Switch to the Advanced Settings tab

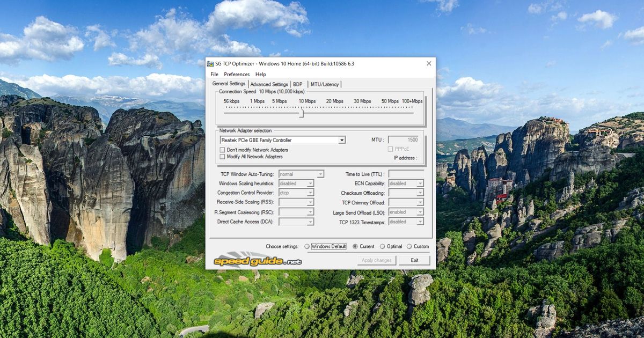[269, 84]
